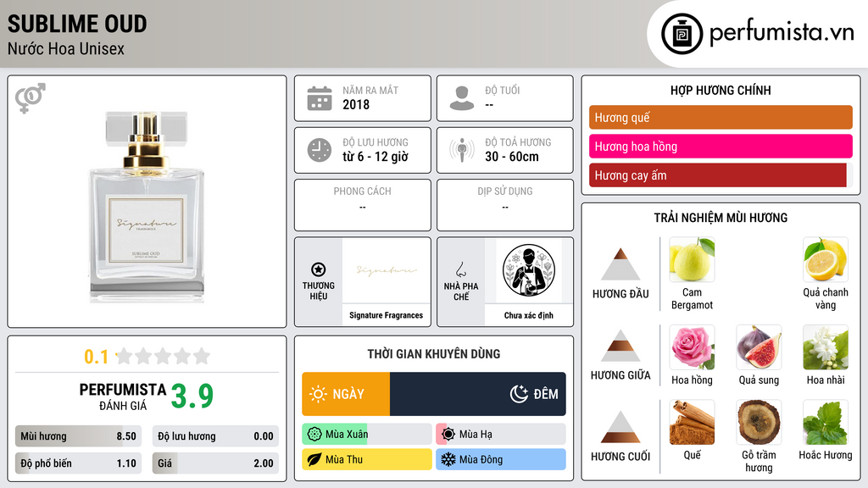Click the unisex gender symbol icon
Viewport: 868px width, 488px height.
(30, 98)
